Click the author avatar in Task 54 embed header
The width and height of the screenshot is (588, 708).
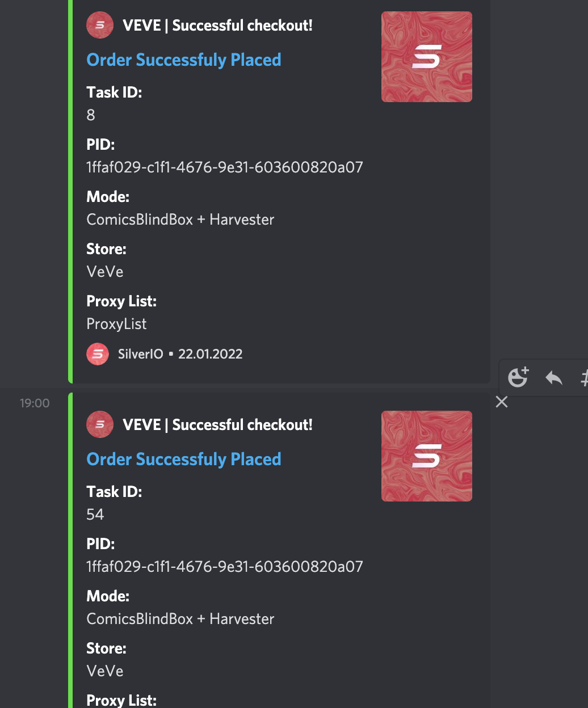click(100, 424)
